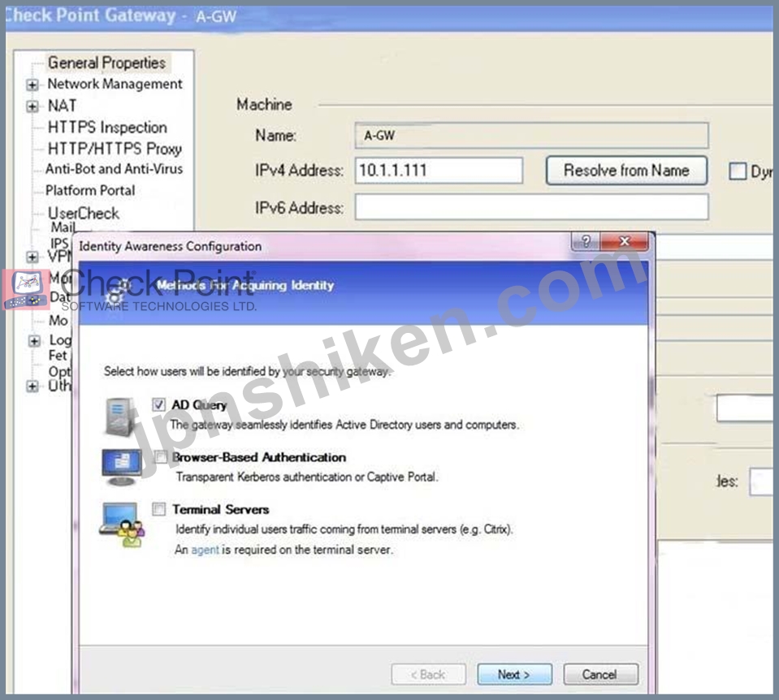The width and height of the screenshot is (779, 700).
Task: Open Network Management in the tree
Action: coord(115,84)
